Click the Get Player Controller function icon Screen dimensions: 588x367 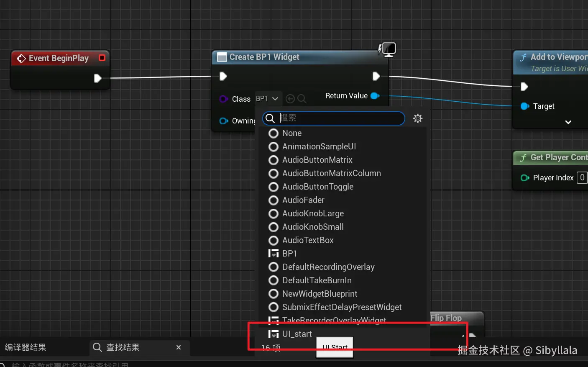523,158
